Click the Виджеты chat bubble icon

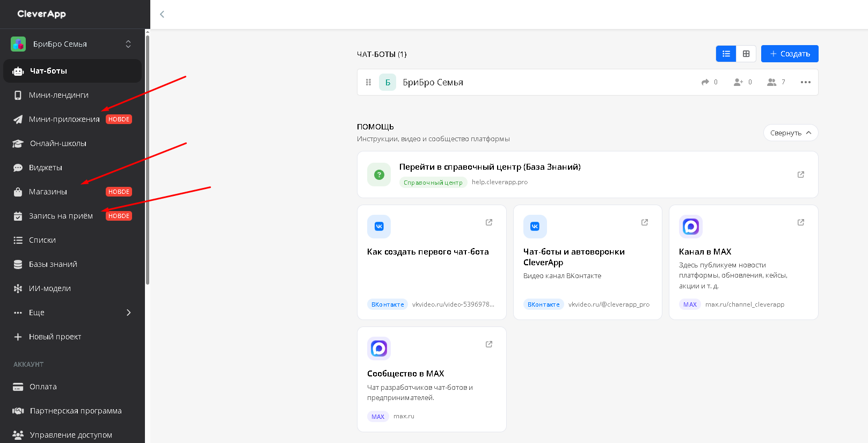coord(18,168)
